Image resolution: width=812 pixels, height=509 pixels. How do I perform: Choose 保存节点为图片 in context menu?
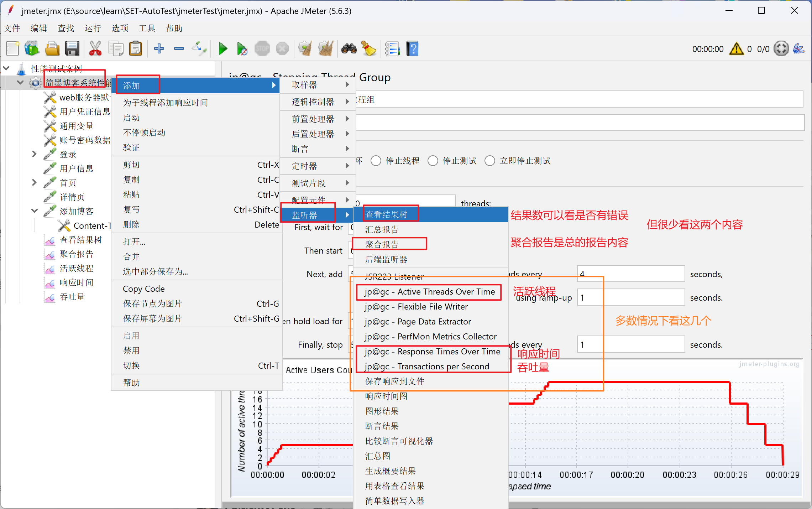196,303
